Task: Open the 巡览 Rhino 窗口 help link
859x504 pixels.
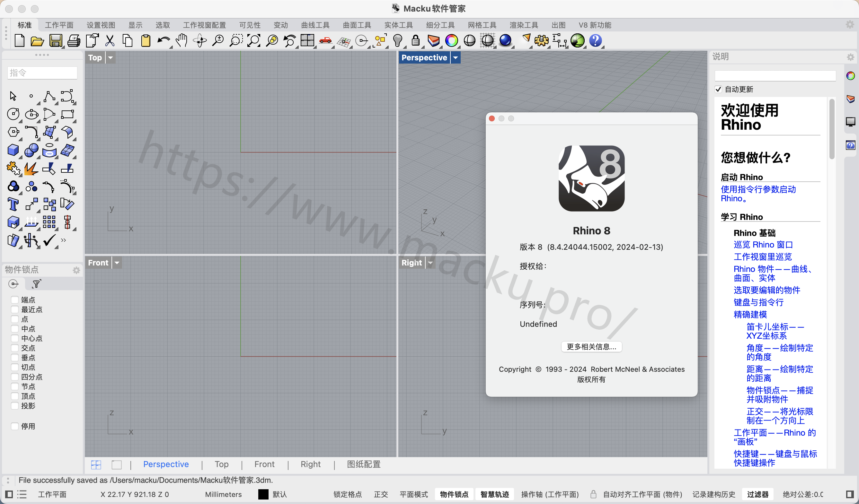Action: pos(763,245)
